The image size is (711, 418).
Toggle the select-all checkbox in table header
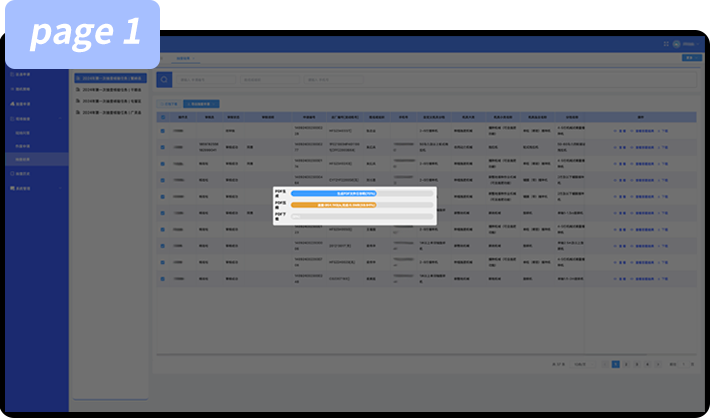[163, 117]
